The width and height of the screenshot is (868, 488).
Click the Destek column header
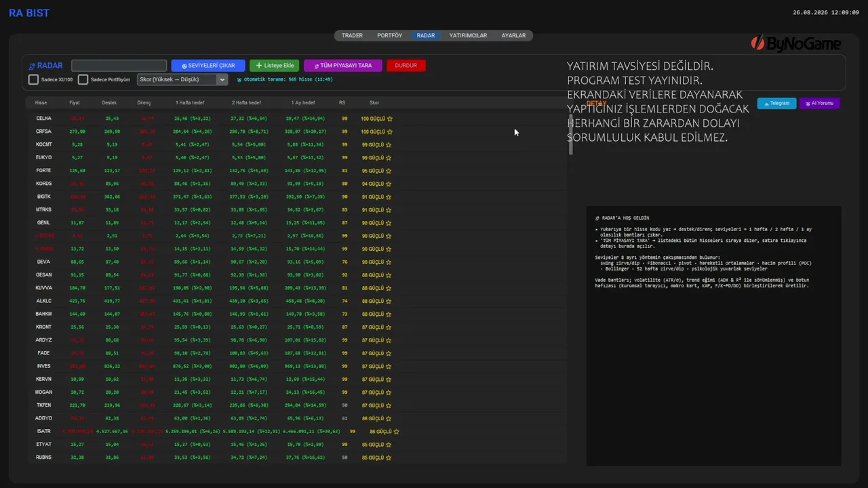pos(109,103)
